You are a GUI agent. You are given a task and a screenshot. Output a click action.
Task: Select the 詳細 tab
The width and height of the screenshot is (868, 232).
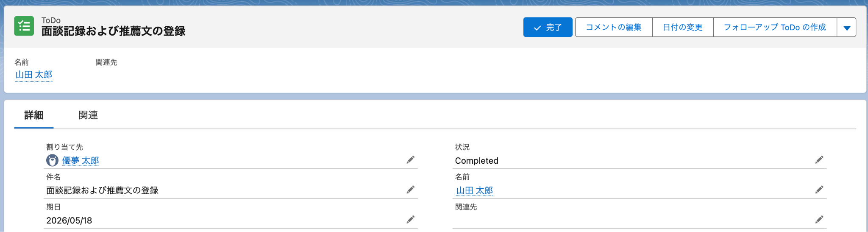pos(34,115)
